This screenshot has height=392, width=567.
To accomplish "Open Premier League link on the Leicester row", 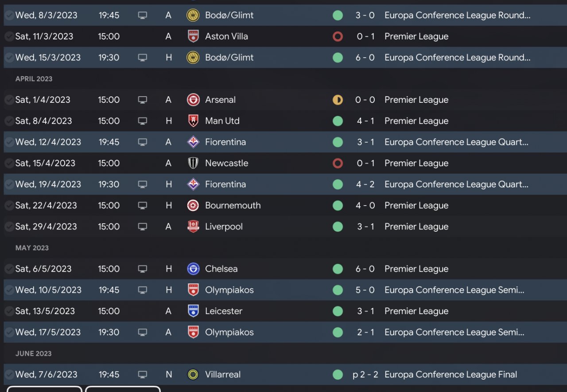I will [x=416, y=311].
